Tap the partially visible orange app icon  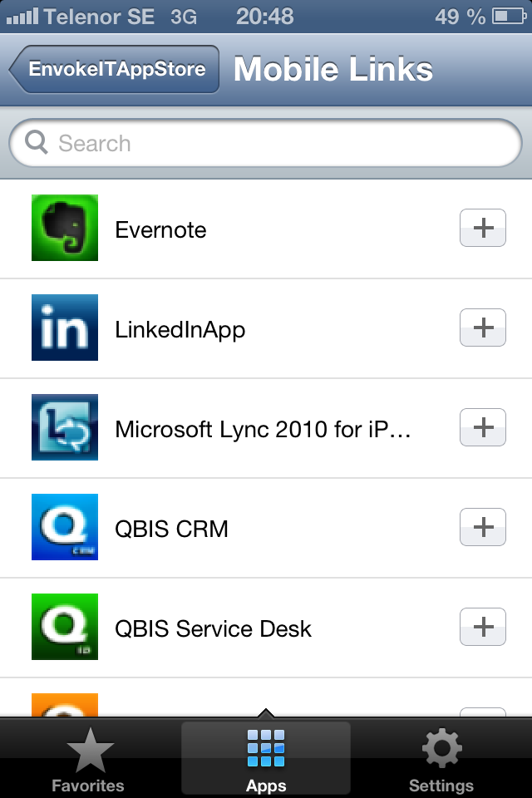pos(65,705)
